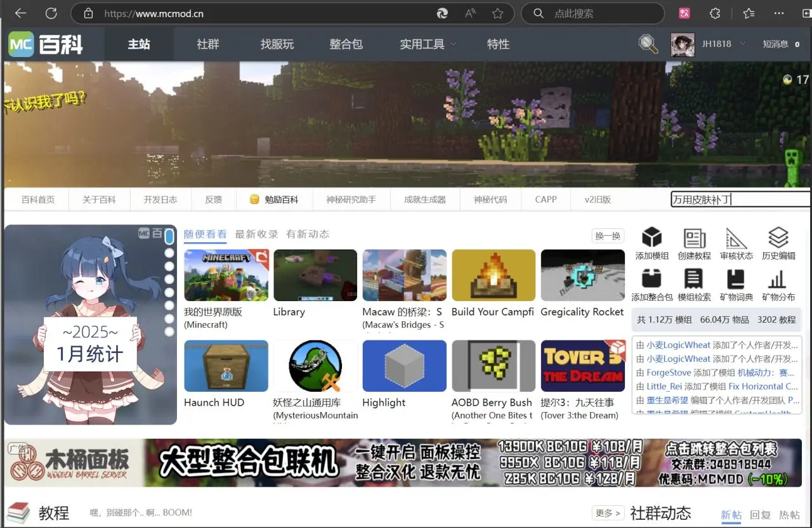View site info via the padlock icon

[88, 13]
